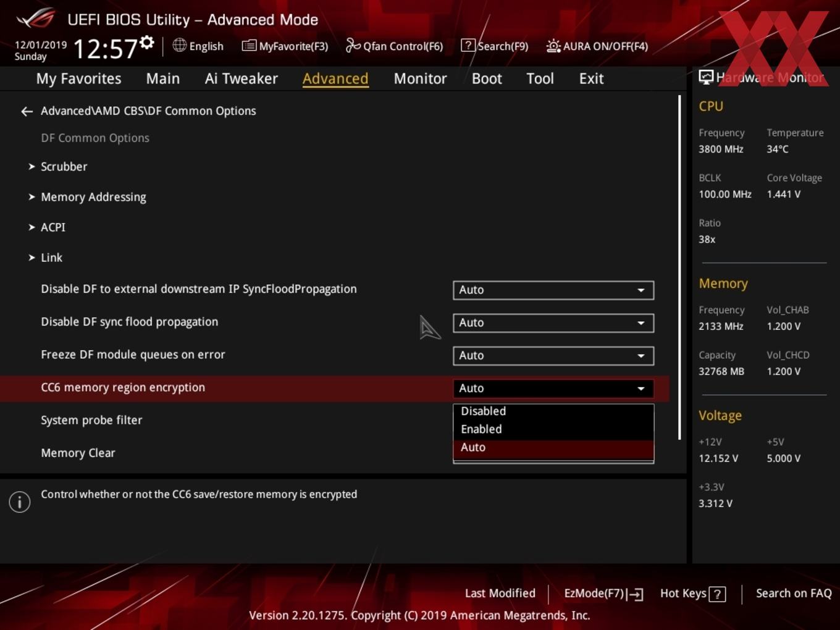Click the ROG logo in the title bar

pos(36,19)
